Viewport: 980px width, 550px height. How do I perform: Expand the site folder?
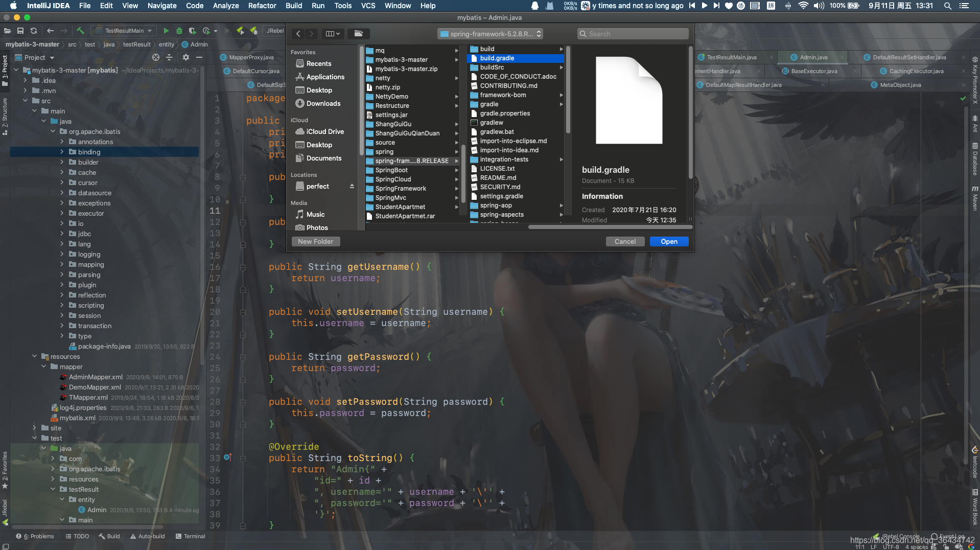tap(34, 428)
